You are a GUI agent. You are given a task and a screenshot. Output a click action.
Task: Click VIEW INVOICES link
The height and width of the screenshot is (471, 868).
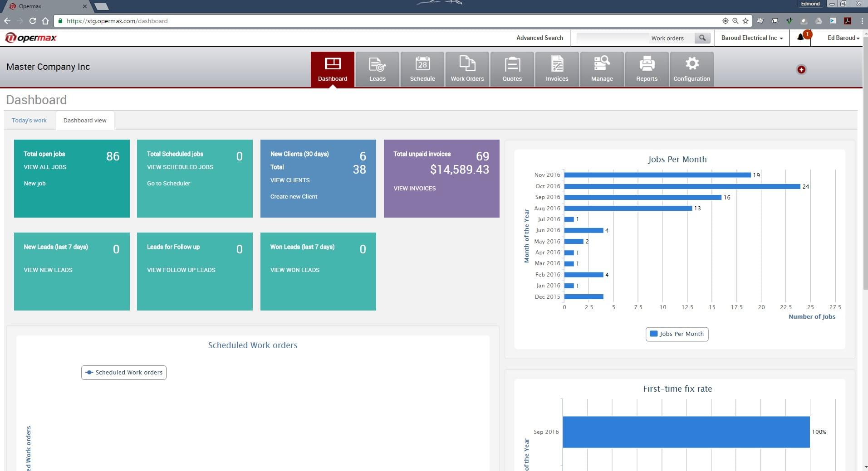pyautogui.click(x=415, y=189)
